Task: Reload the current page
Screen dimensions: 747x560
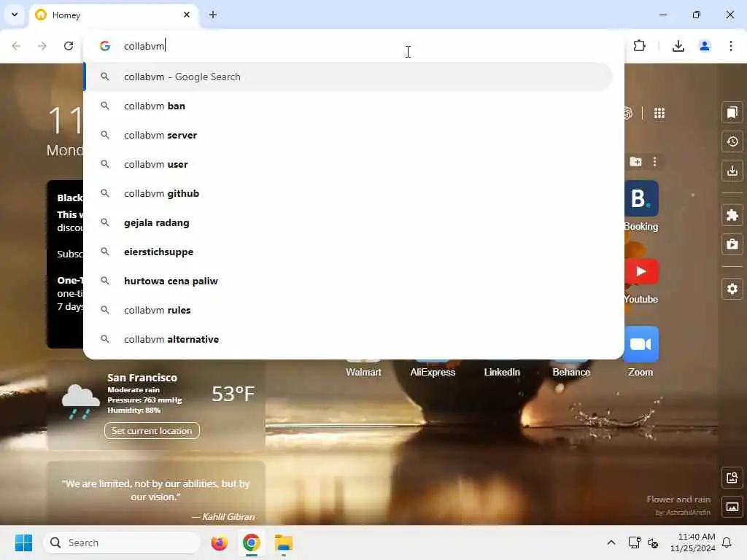Action: [69, 46]
